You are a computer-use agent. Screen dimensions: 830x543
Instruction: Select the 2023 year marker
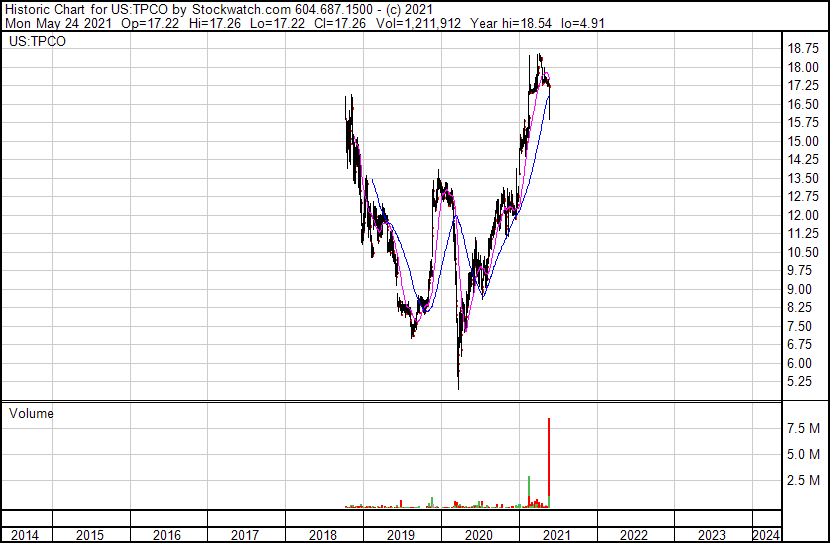(x=712, y=535)
